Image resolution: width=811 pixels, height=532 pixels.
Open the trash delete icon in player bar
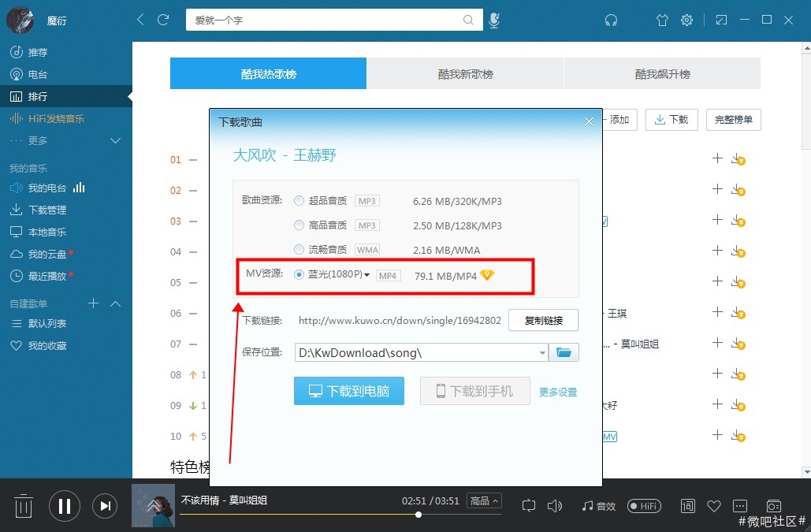pyautogui.click(x=23, y=506)
